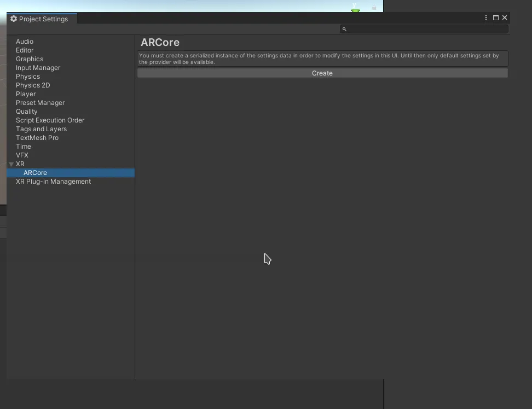Select Graphics in the settings list

30,59
